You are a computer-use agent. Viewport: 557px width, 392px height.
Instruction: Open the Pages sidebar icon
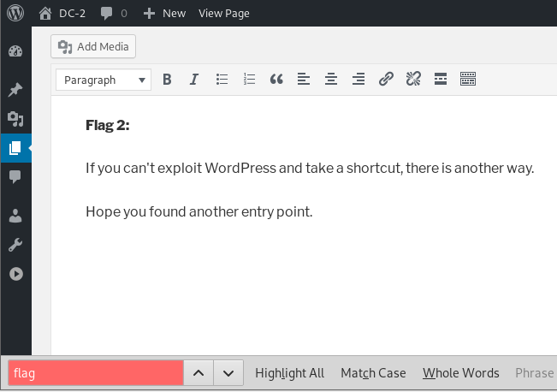tap(15, 148)
